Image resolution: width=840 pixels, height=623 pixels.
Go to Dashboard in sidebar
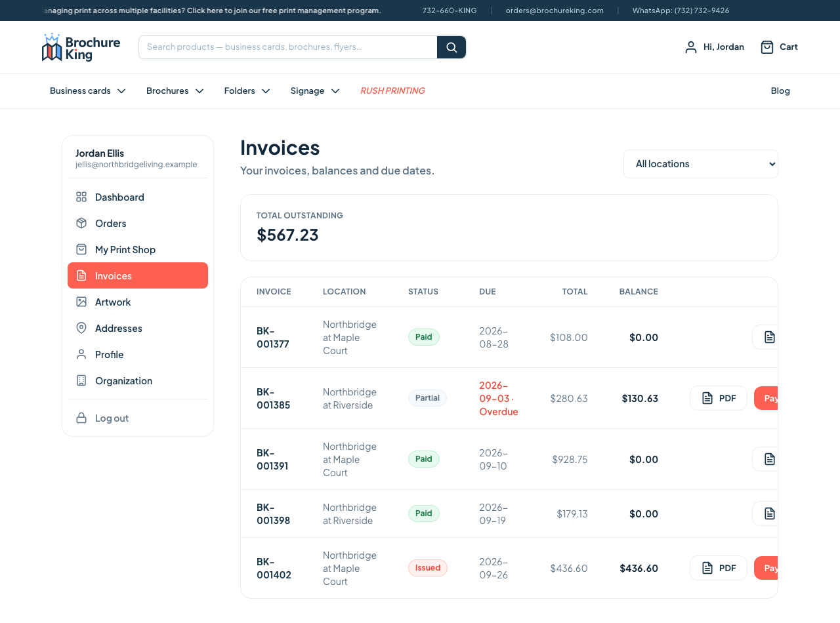pyautogui.click(x=138, y=197)
